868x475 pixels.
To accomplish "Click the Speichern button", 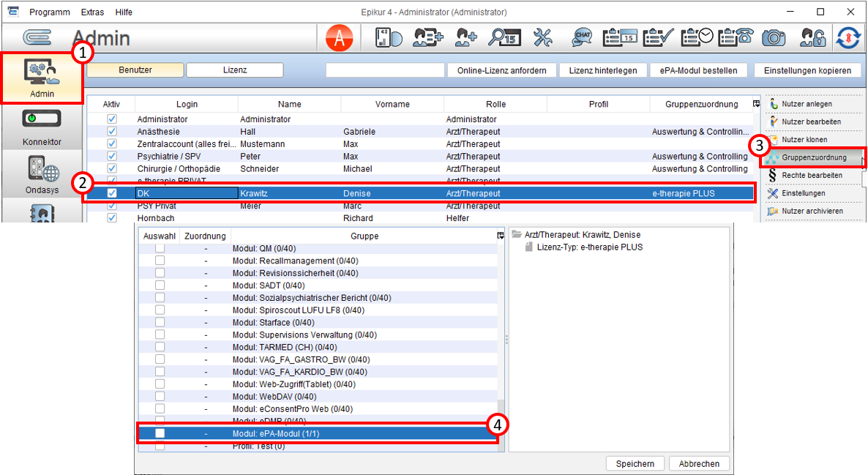I will [635, 464].
